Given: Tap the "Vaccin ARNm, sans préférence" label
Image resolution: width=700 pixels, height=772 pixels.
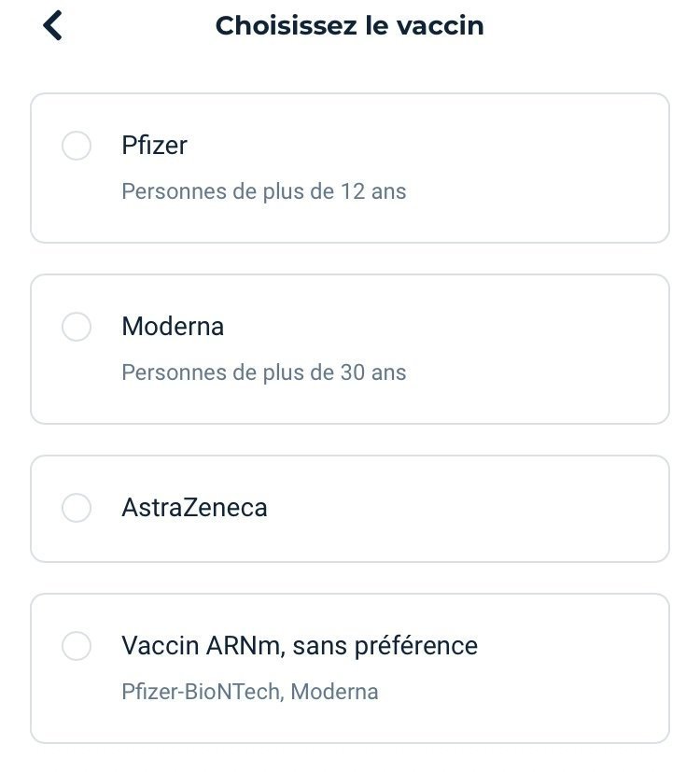Looking at the screenshot, I should (x=299, y=646).
